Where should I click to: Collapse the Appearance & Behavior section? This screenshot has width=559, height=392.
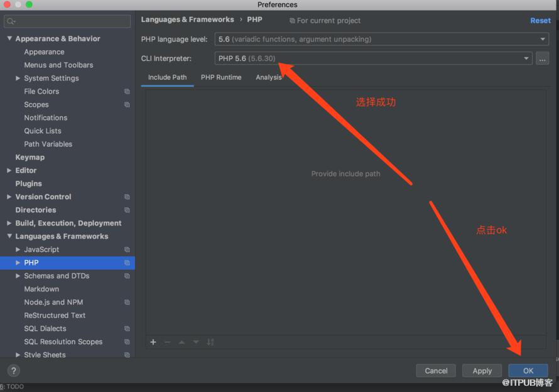(x=9, y=38)
